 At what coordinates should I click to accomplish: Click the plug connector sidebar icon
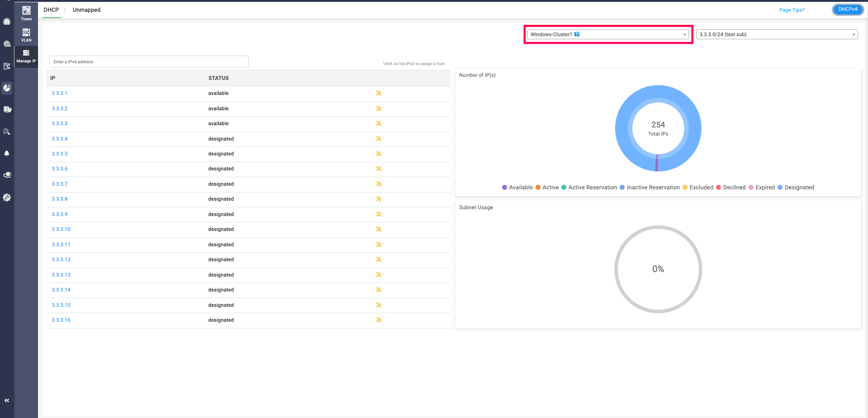(7, 175)
